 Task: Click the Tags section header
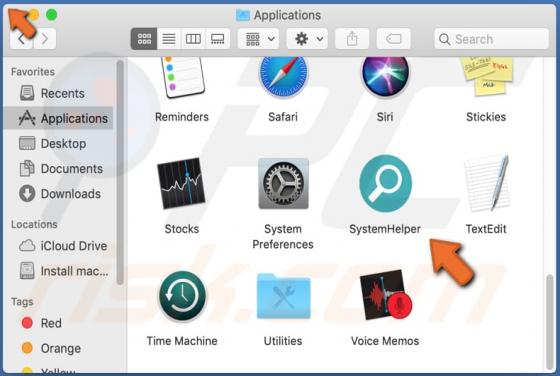click(22, 302)
